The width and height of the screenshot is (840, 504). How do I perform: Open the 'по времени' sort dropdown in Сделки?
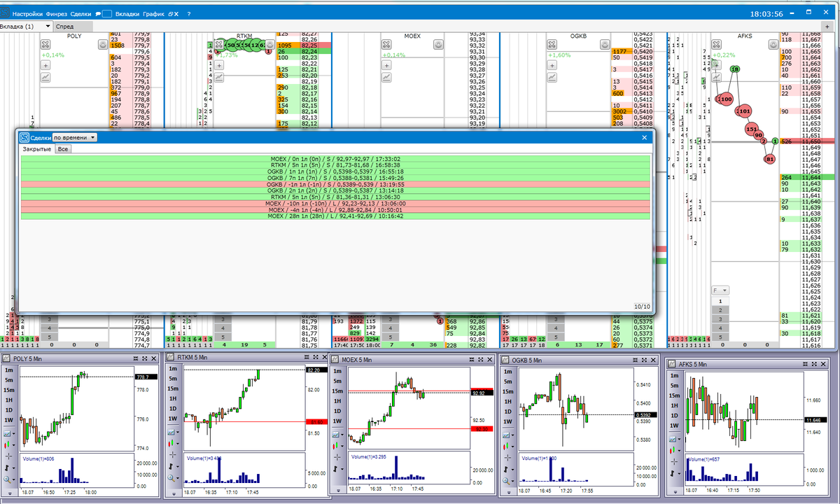pos(75,138)
